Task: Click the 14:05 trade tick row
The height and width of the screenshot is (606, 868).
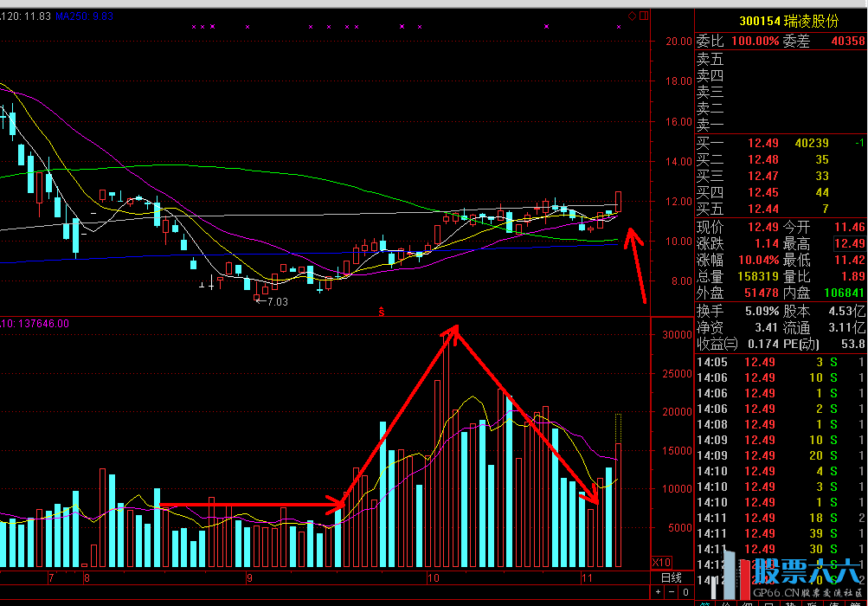Action: pos(781,362)
